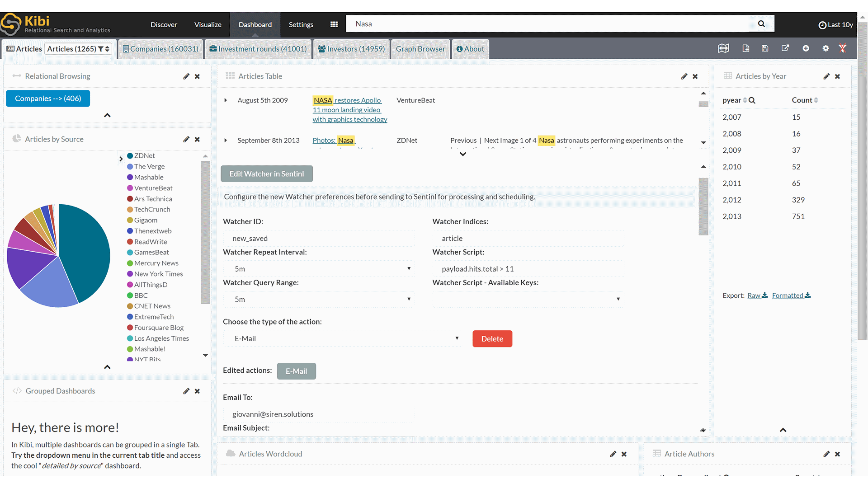This screenshot has width=868, height=488.
Task: Remove the Articles Table panel
Action: [695, 76]
